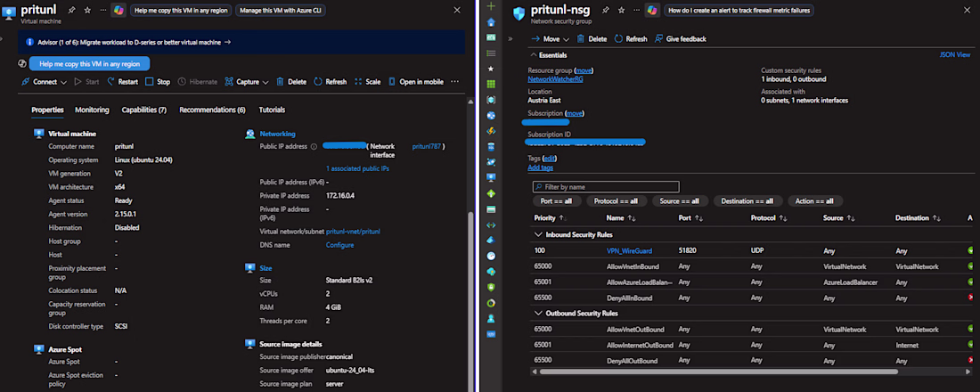Screen dimensions: 980x392
Task: Open All services list icon in sidebar
Action: coord(491,53)
